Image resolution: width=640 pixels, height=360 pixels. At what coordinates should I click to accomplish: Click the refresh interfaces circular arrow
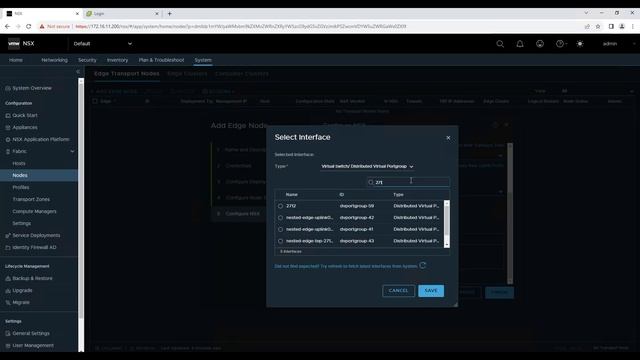423,265
